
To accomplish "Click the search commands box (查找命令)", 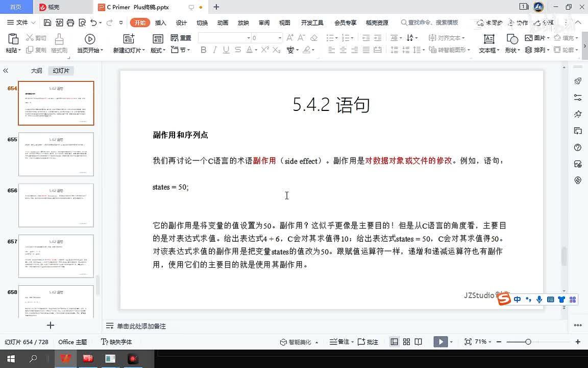I will click(430, 22).
